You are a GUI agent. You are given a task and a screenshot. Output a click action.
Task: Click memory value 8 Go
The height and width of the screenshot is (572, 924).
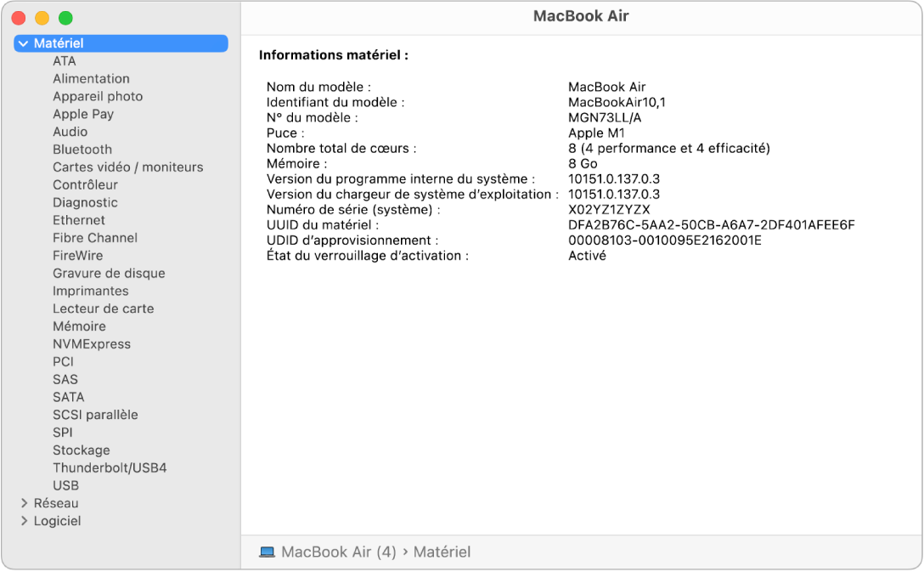[x=583, y=164]
